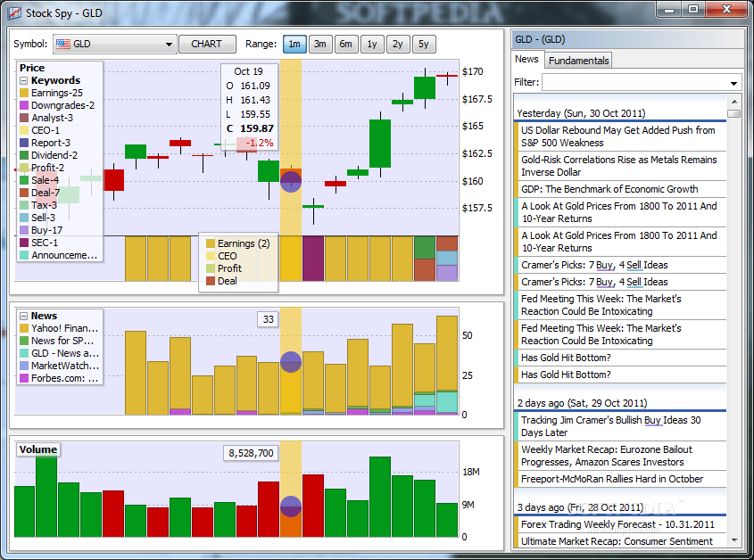Click the purple marker in the News panel chart

pyautogui.click(x=290, y=362)
